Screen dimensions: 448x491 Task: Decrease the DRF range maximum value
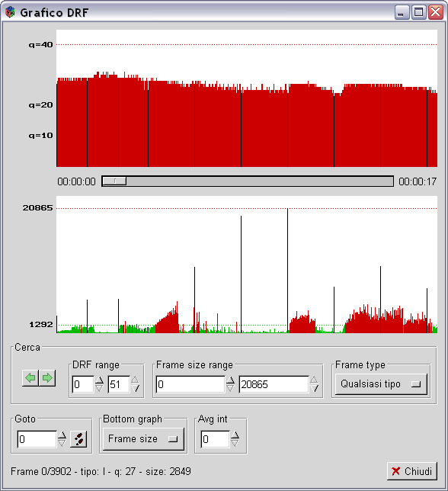(136, 389)
